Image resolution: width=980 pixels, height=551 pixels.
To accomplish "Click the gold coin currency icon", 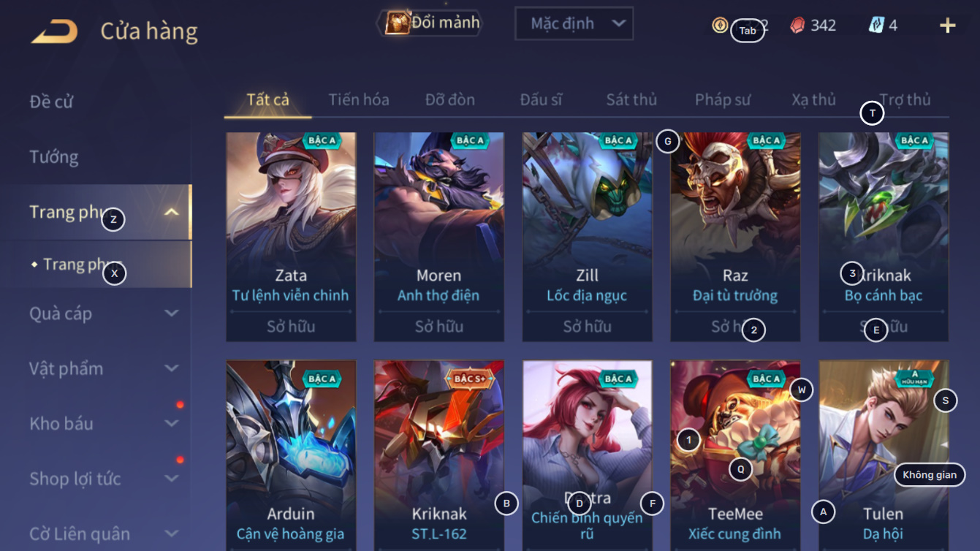I will [720, 26].
